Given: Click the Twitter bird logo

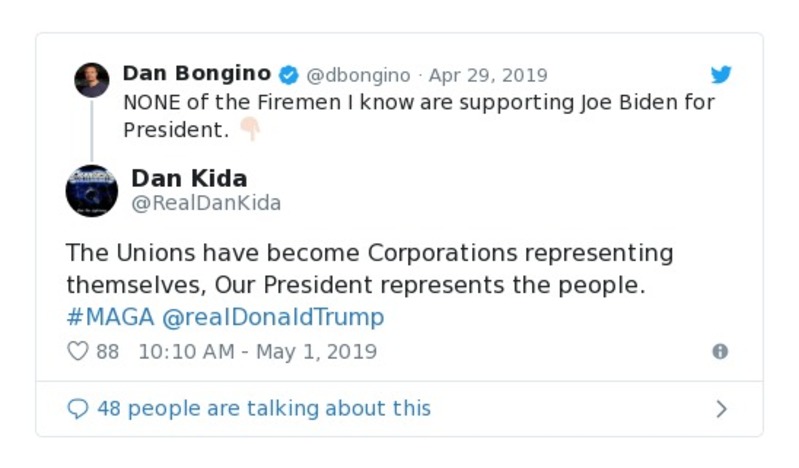Looking at the screenshot, I should 721,75.
